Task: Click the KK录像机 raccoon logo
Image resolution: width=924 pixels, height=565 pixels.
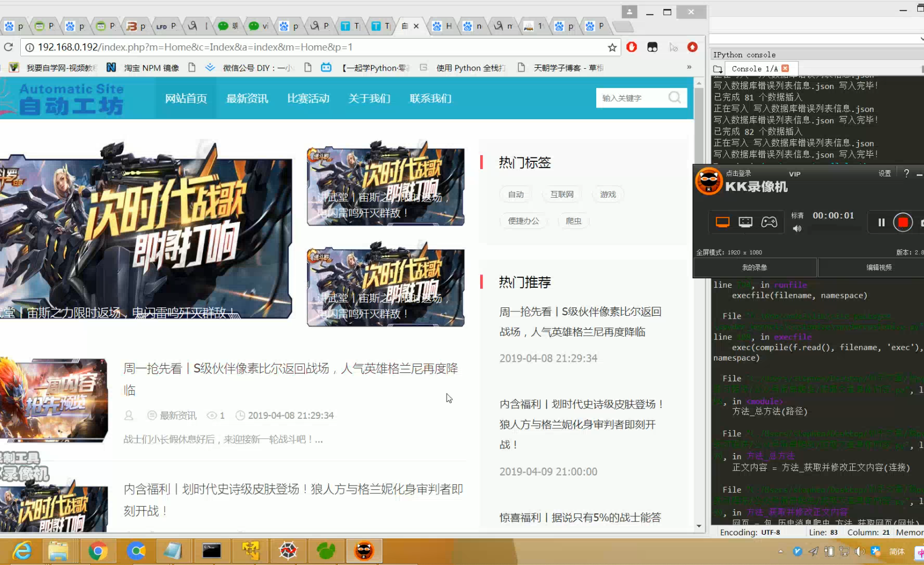Action: 709,181
